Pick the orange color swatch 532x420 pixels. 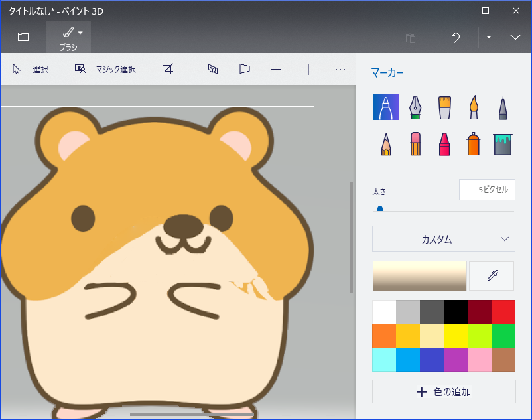(384, 336)
